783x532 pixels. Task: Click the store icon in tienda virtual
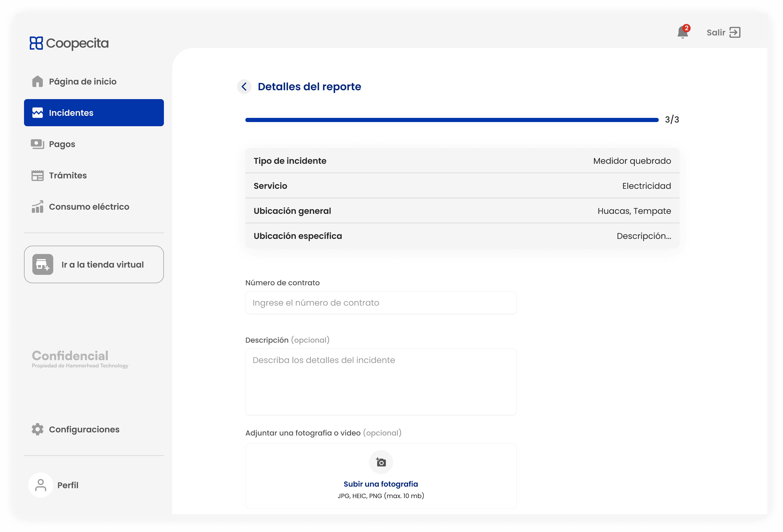[x=43, y=265]
